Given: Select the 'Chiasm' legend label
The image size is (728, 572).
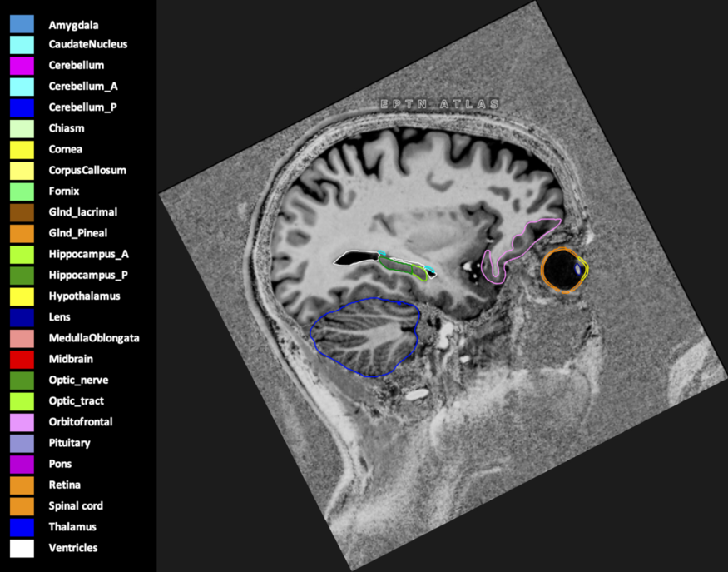Looking at the screenshot, I should (x=67, y=128).
